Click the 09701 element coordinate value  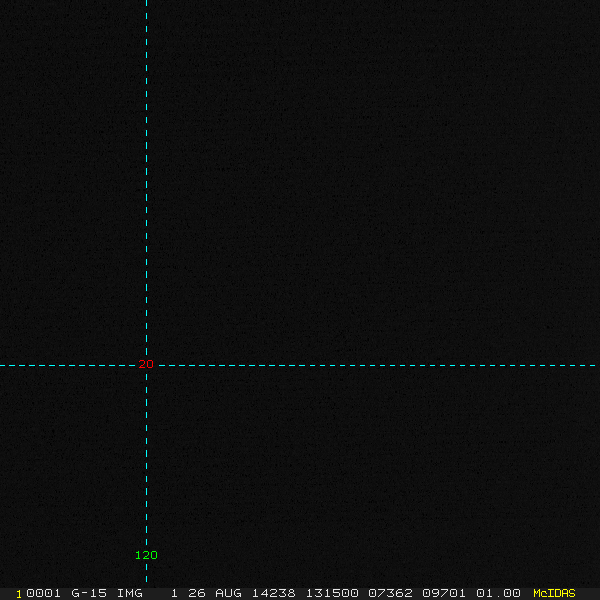click(445, 593)
